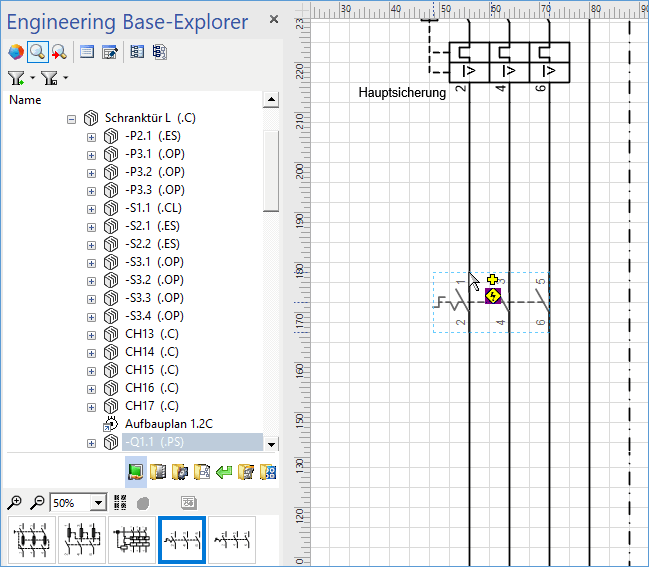This screenshot has height=567, width=649.
Task: Select the last switch symbol thumbnail
Action: click(232, 540)
